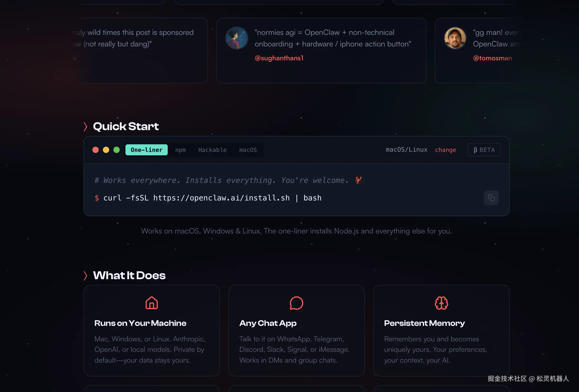Switch to the npm tab
Image resolution: width=579 pixels, height=392 pixels.
(180, 150)
